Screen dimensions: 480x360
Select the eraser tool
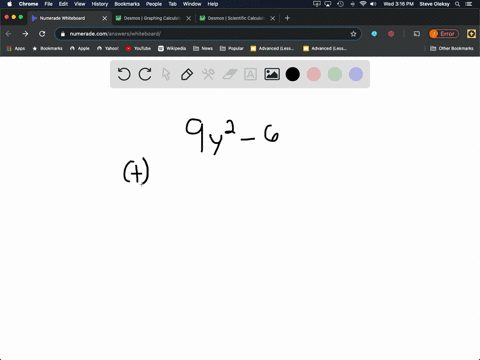[x=230, y=74]
